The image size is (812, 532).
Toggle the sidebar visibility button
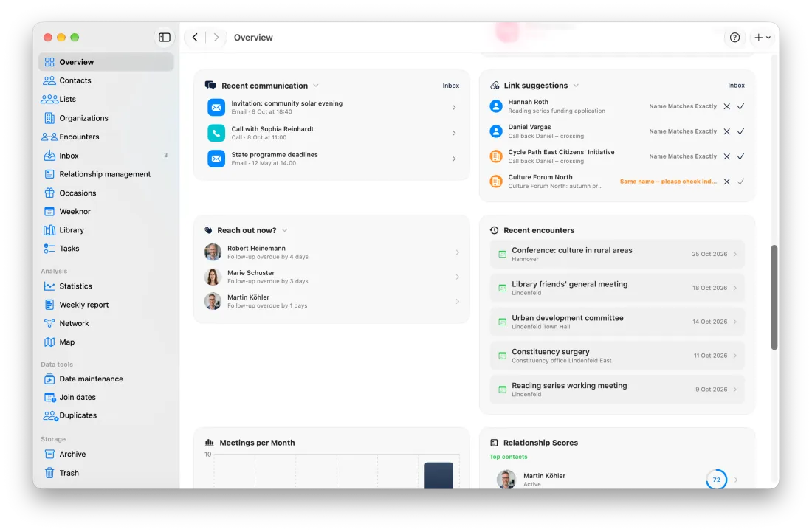(x=164, y=37)
